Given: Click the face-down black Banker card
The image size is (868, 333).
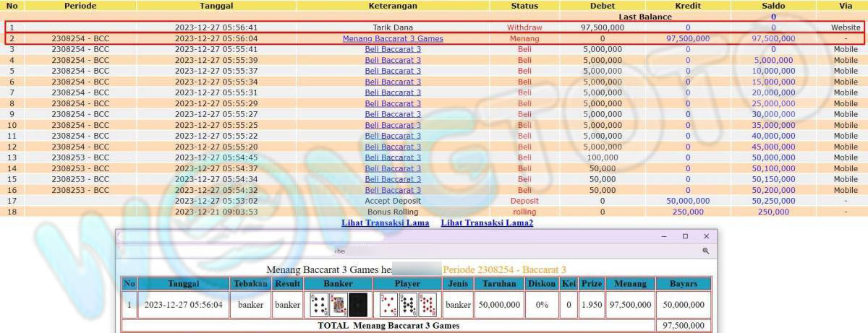Looking at the screenshot, I should point(358,305).
